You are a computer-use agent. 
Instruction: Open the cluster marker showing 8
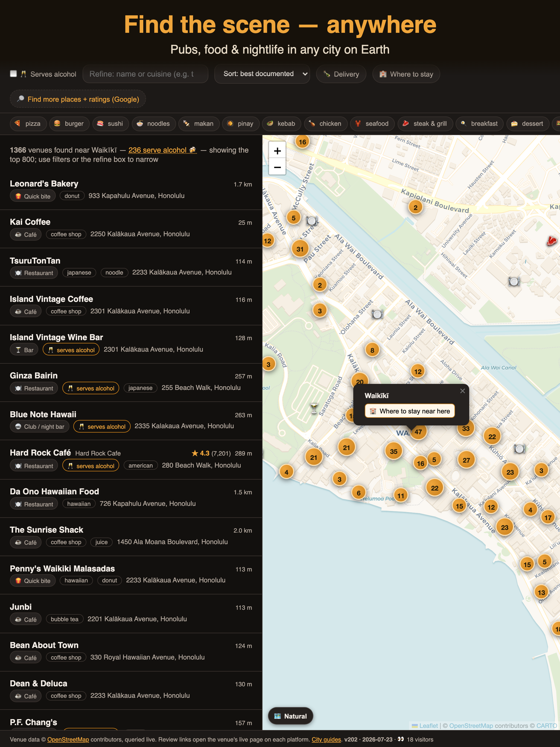click(x=372, y=350)
